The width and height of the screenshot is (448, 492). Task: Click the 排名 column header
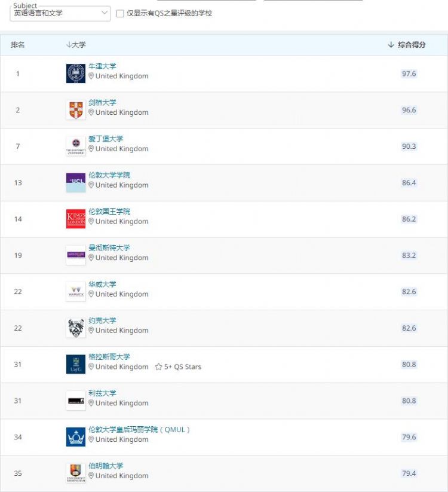tap(18, 45)
